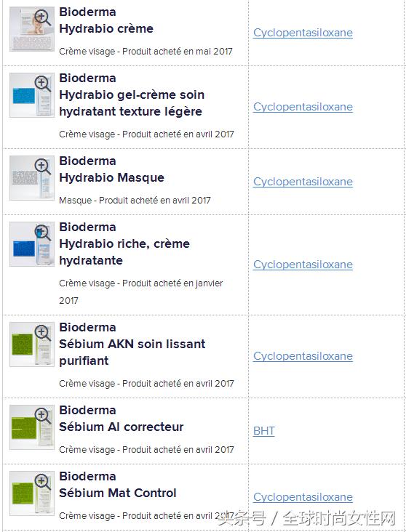Viewport: 406px width, 532px height.
Task: Open Cyclopentasiloxane link for Sébium Mat Control
Action: click(303, 496)
